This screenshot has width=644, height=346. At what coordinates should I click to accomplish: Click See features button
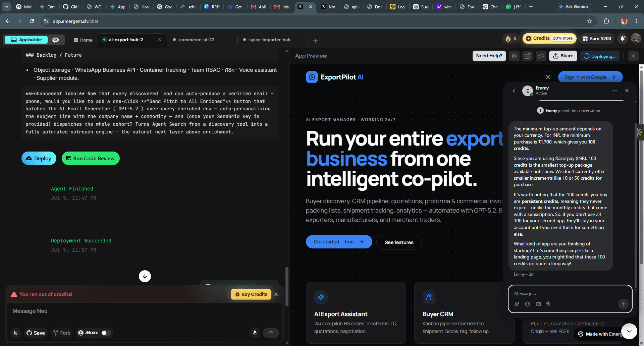[399, 242]
